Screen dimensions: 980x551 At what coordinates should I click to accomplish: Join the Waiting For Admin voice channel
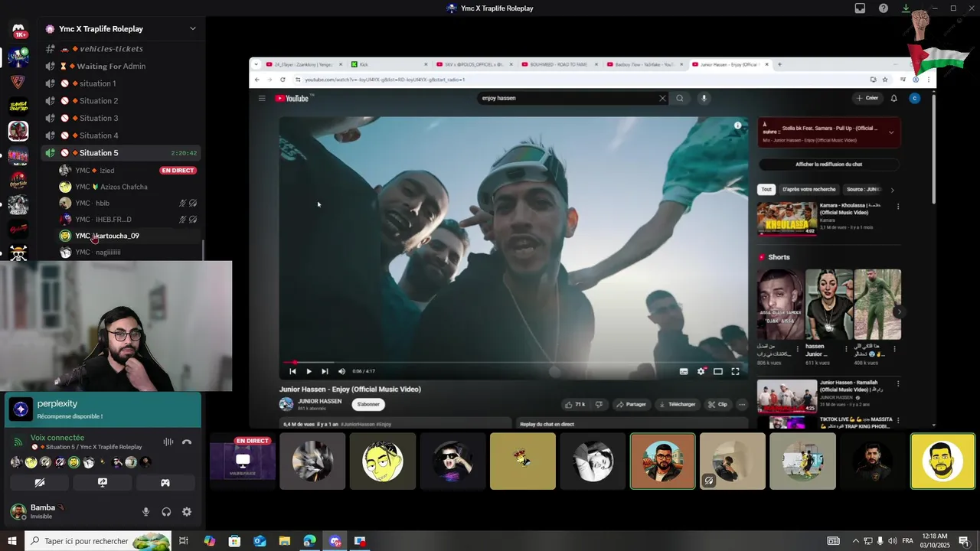point(122,66)
